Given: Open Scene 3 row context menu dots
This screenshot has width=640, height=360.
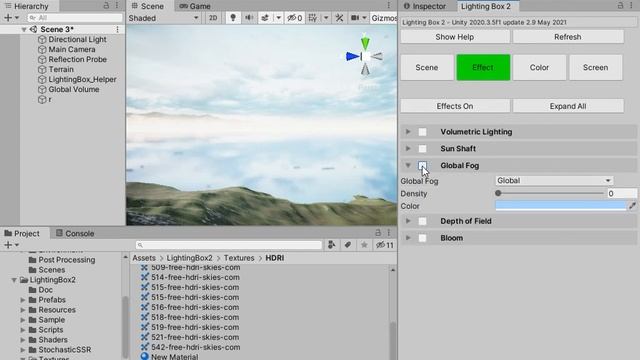Looking at the screenshot, I should click(118, 29).
